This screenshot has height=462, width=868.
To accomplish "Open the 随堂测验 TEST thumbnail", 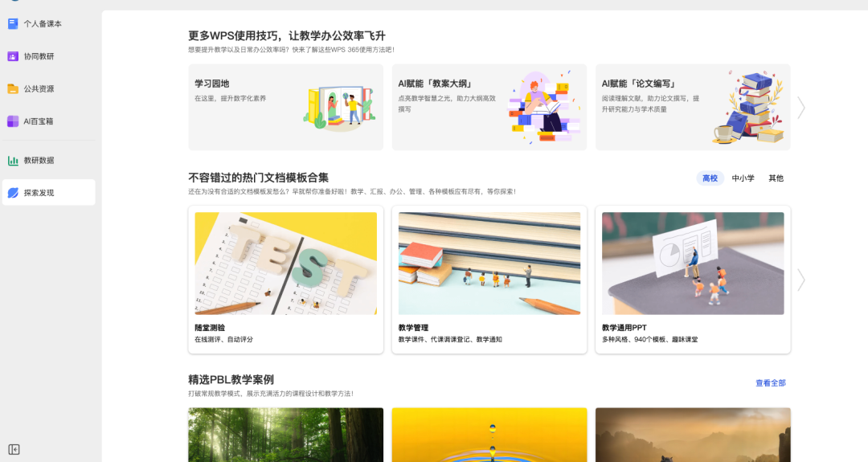I will (285, 264).
